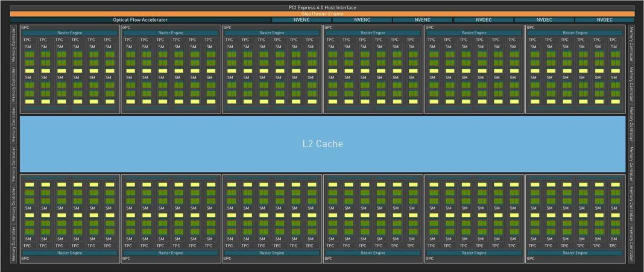
Task: Click the blue L2 Cache block
Action: click(x=323, y=144)
